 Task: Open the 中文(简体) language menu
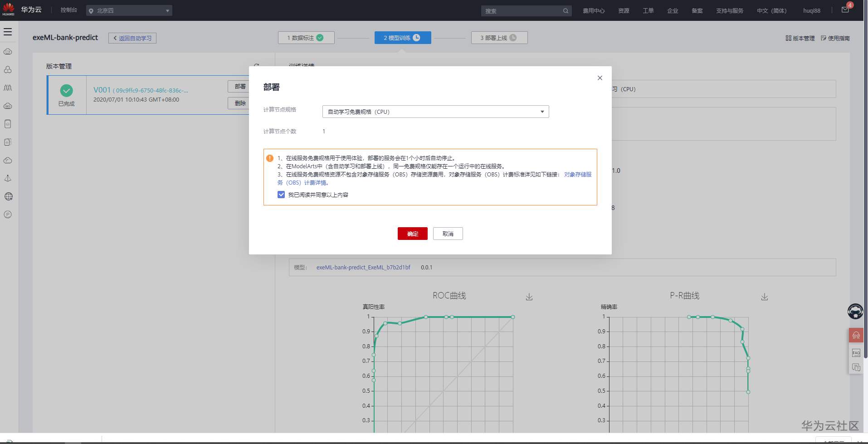point(771,11)
